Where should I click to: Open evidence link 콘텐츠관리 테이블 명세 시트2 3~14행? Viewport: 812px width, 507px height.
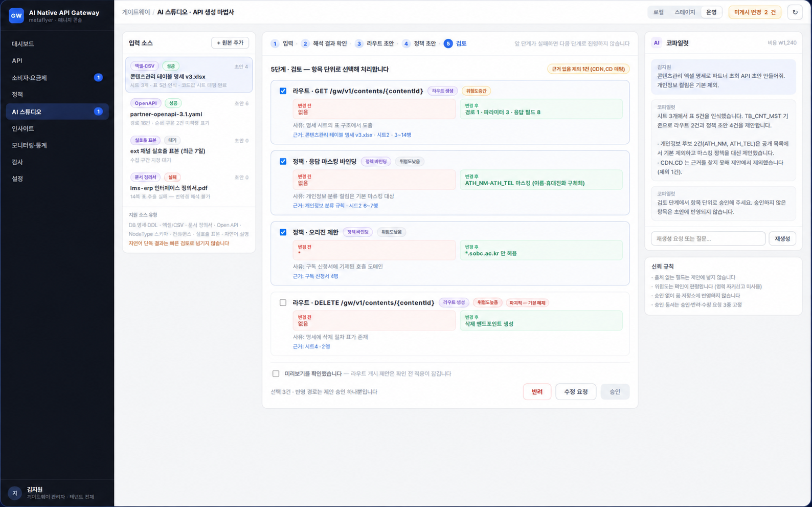352,135
